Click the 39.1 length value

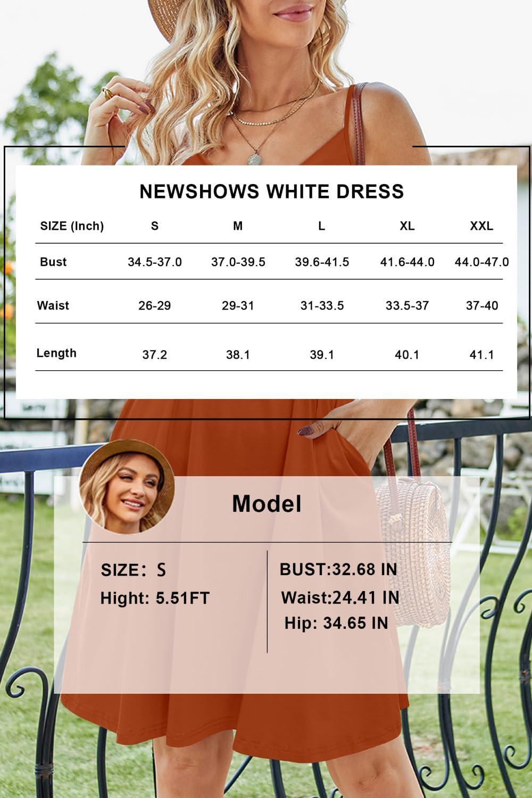322,355
